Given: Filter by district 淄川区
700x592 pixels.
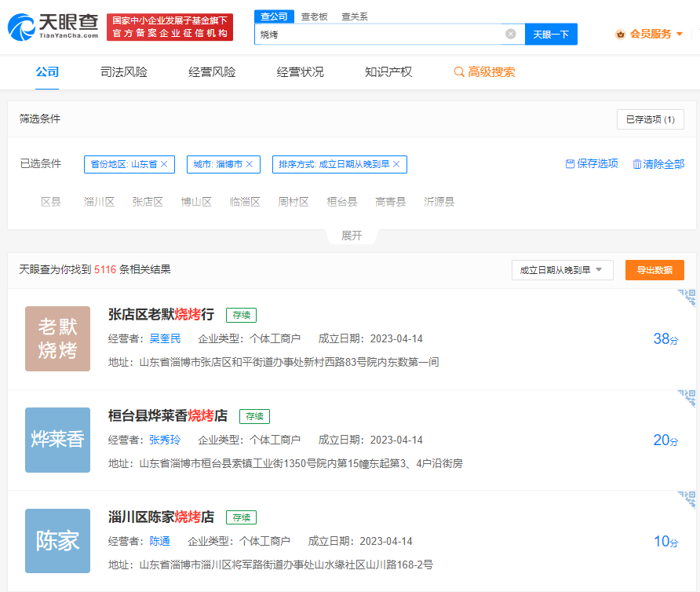Looking at the screenshot, I should tap(99, 202).
